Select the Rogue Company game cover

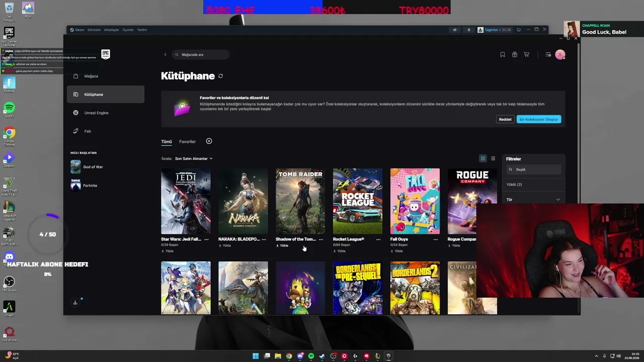point(472,201)
